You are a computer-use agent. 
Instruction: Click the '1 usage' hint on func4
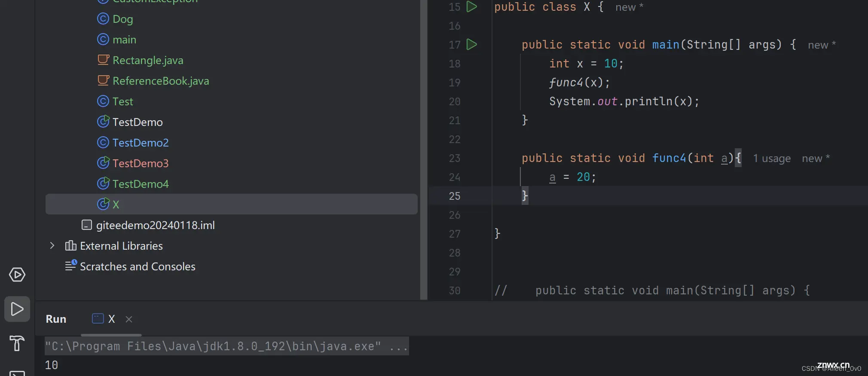[x=772, y=159]
